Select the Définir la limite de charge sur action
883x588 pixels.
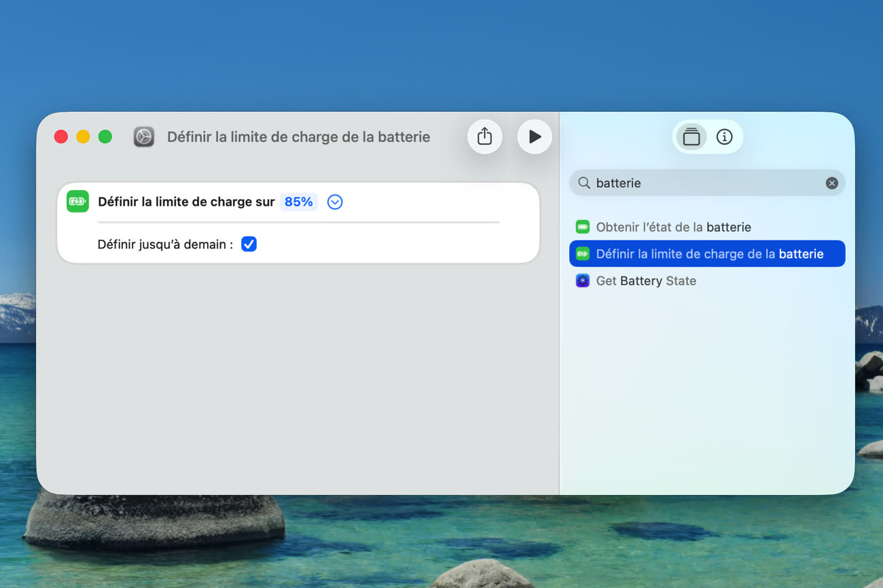pos(186,202)
